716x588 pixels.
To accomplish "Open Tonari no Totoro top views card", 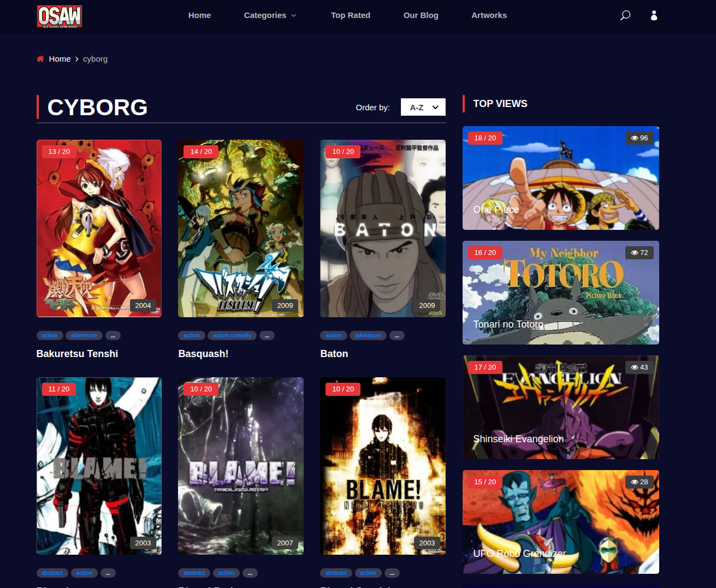I will point(561,293).
